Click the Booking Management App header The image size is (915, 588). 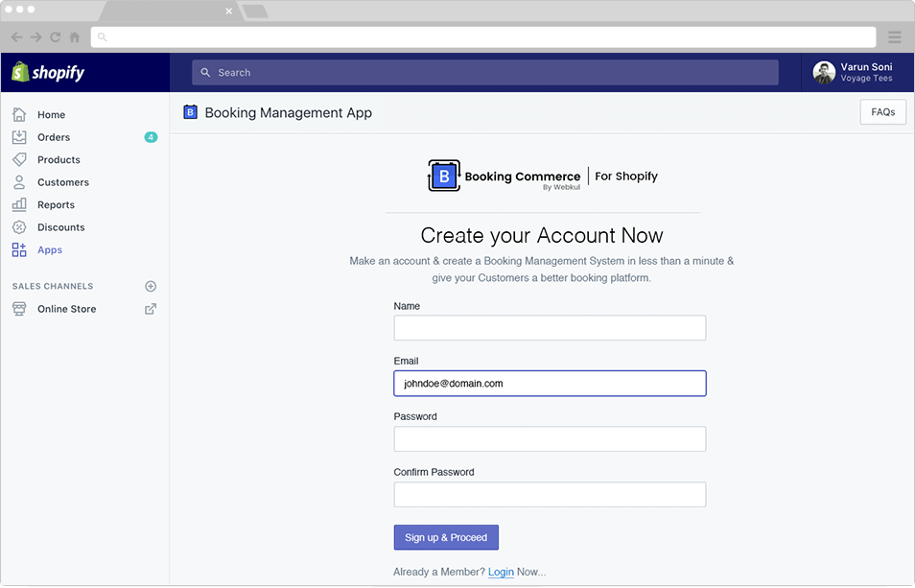click(x=288, y=112)
